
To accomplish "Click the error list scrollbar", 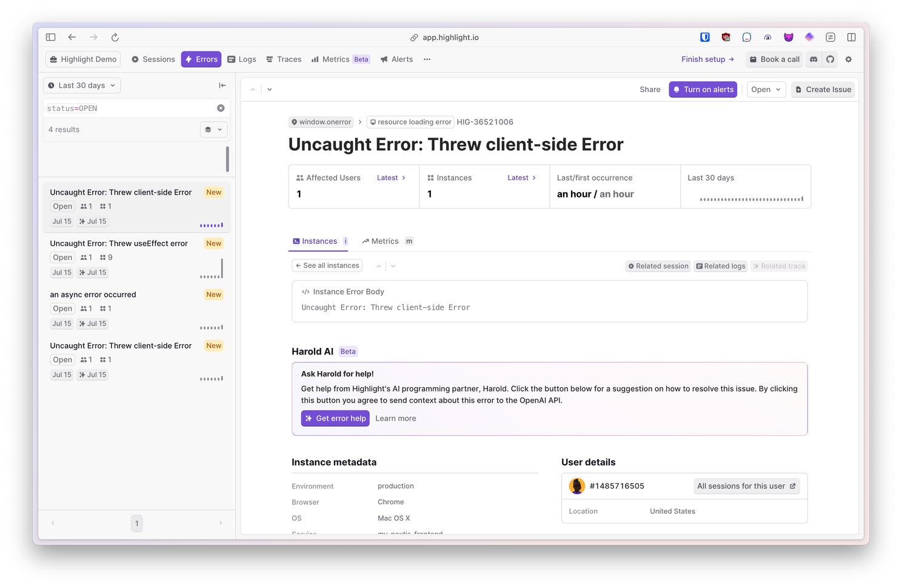I will coord(227,159).
